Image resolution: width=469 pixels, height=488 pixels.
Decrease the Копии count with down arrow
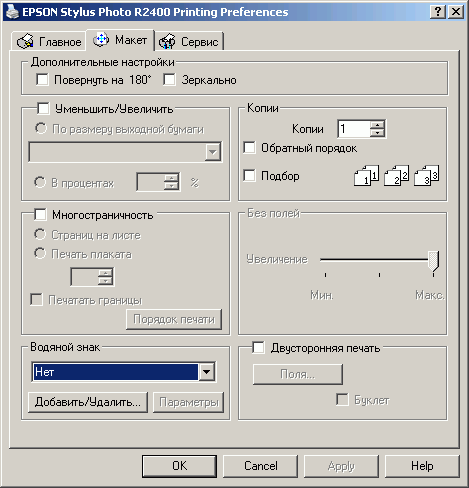coord(377,133)
